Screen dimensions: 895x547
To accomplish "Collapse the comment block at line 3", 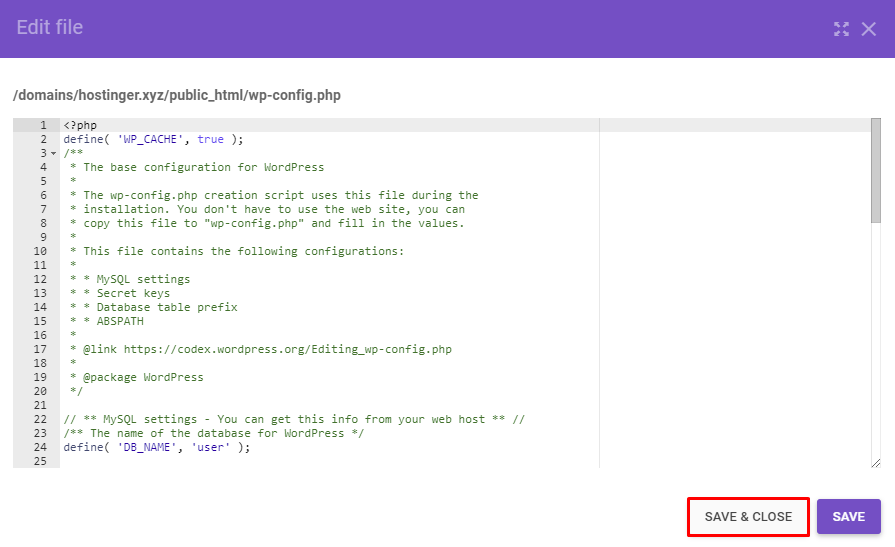I will click(54, 154).
